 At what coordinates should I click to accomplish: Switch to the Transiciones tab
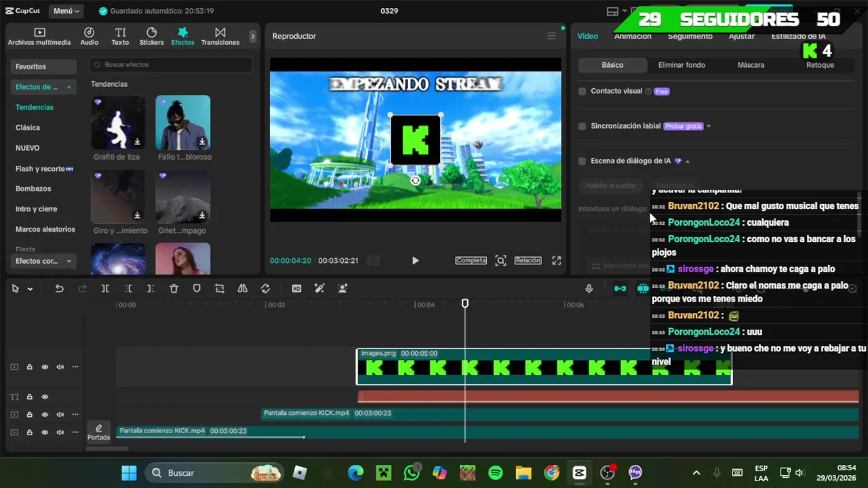220,37
